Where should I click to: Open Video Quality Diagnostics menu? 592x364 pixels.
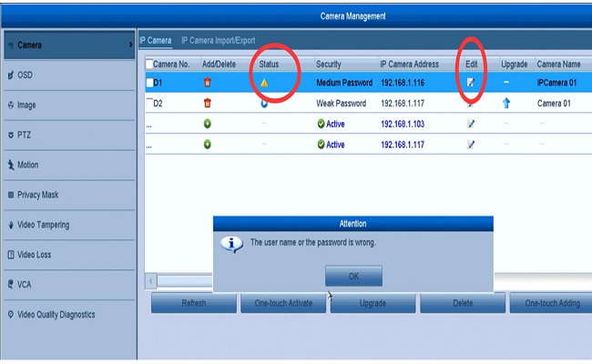tap(69, 315)
